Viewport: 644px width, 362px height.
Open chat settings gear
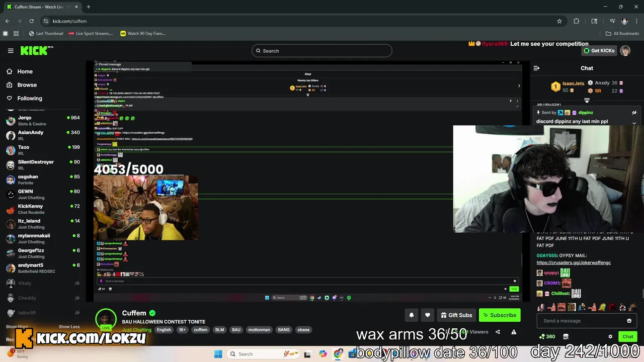coord(610,336)
